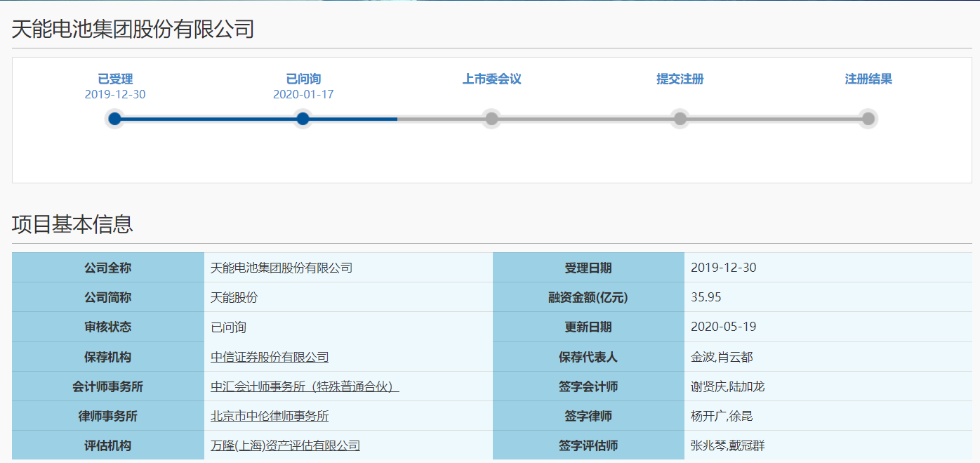Click the 天能股份 short name value
The height and width of the screenshot is (463, 980).
pyautogui.click(x=234, y=297)
